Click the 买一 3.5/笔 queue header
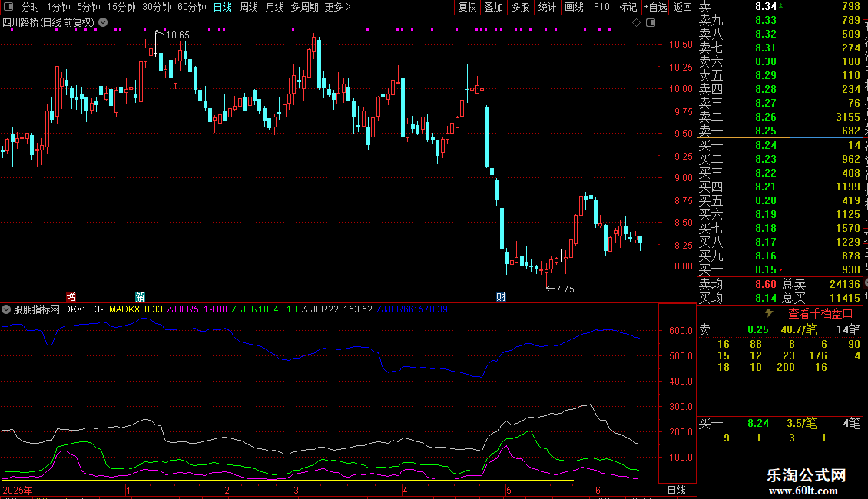This screenshot has height=499, width=868. coord(780,424)
